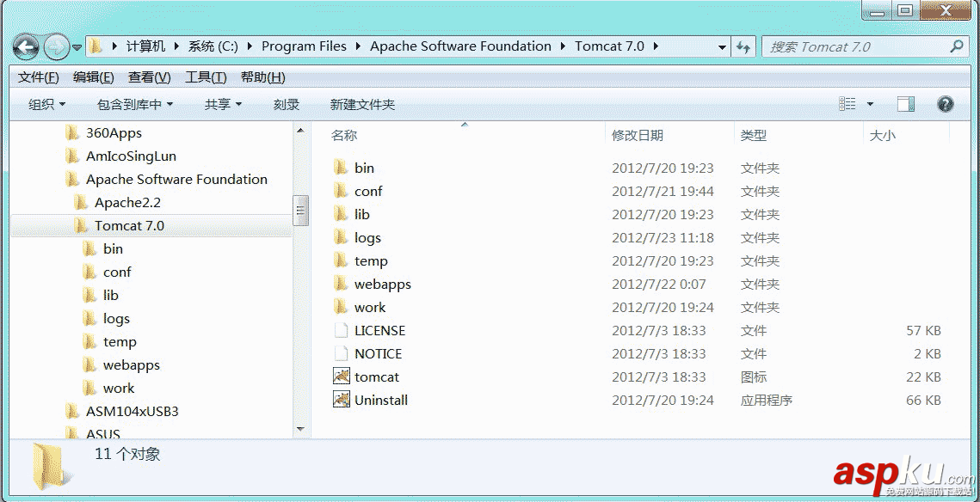The height and width of the screenshot is (502, 980).
Task: Expand the arrow after Tomcat 7.0 breadcrumb
Action: click(656, 46)
